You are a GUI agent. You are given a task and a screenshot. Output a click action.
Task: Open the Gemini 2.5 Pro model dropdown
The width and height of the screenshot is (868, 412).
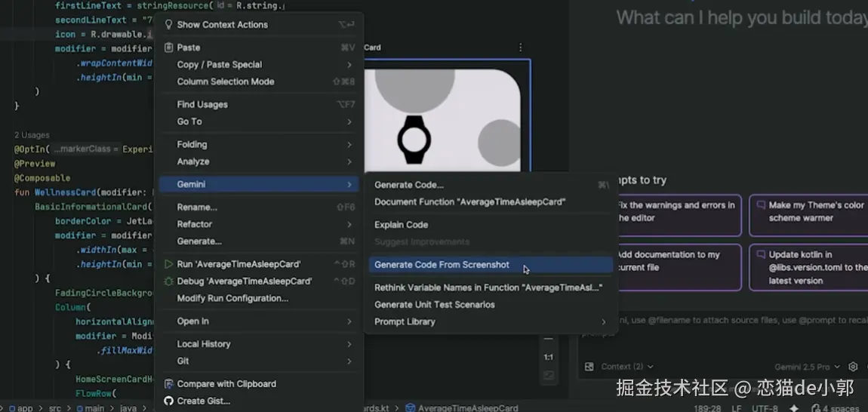pos(807,367)
